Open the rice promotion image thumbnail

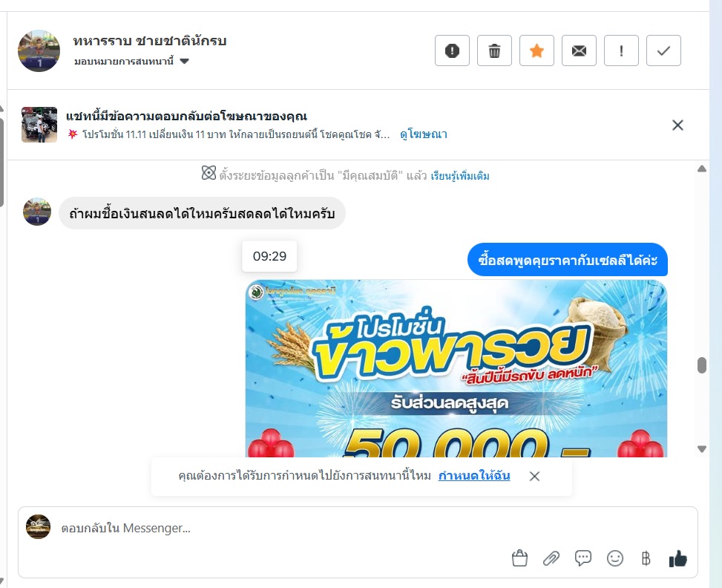click(x=456, y=368)
